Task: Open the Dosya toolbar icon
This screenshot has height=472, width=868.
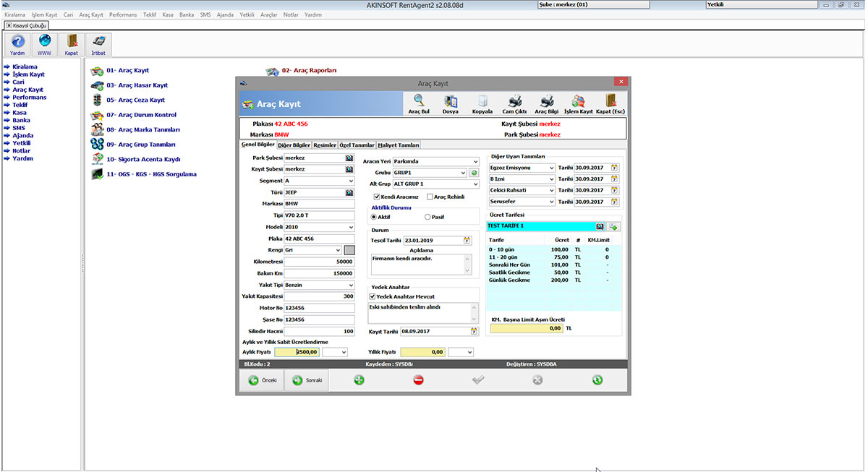Action: pyautogui.click(x=450, y=102)
